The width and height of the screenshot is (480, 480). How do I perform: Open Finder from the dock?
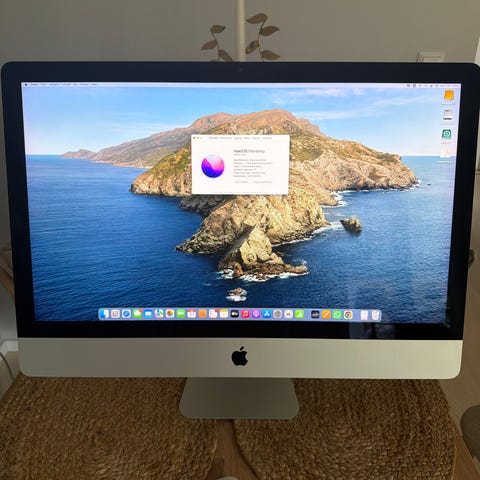tap(104, 314)
